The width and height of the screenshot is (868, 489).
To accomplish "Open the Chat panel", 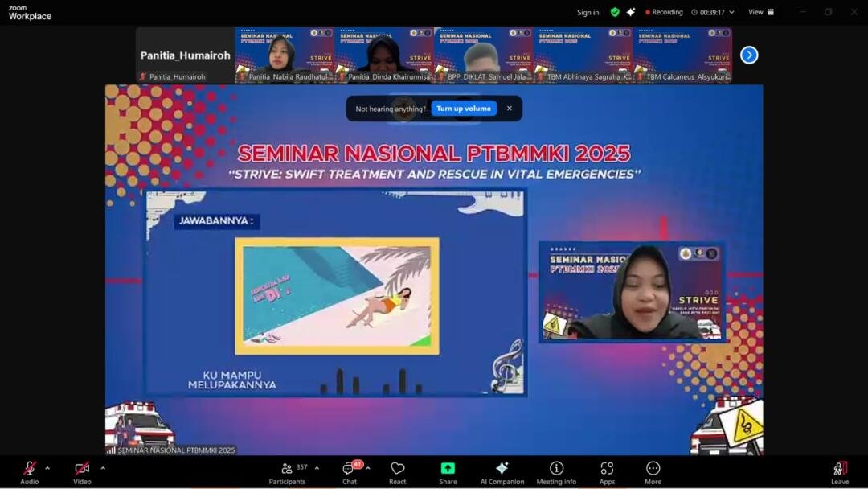I will (x=350, y=472).
